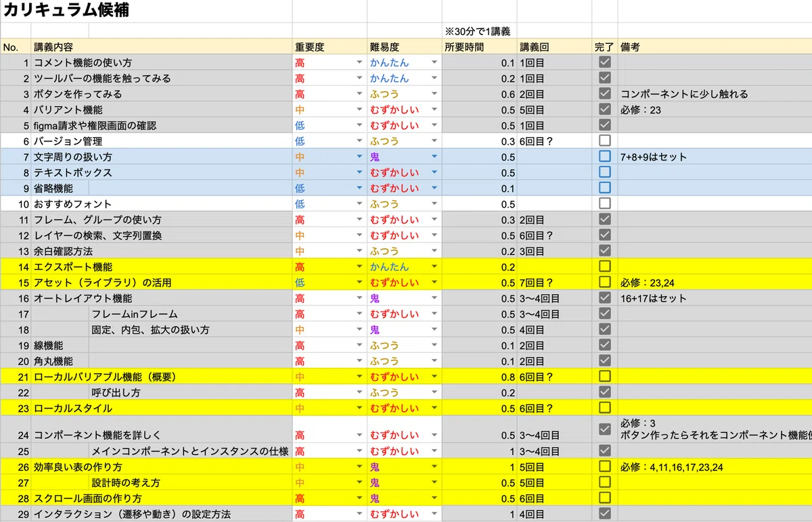This screenshot has width=812, height=522.
Task: Open the 重要度 dropdown for バージョン管理
Action: click(359, 141)
